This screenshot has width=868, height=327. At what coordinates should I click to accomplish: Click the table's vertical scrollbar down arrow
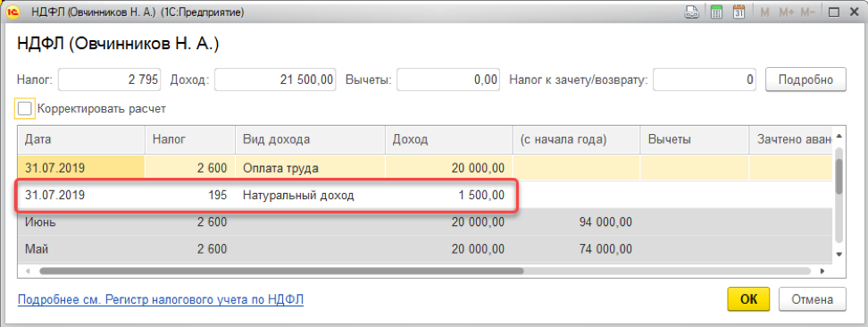pos(839,254)
